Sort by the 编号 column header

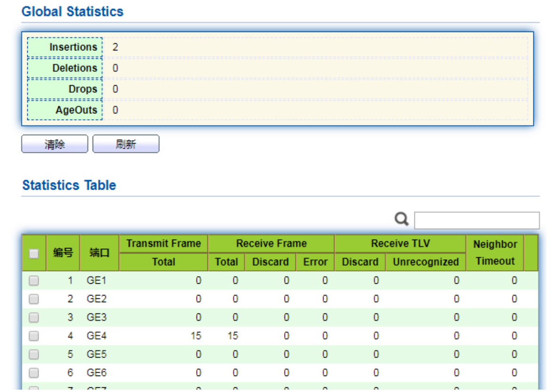(x=63, y=253)
